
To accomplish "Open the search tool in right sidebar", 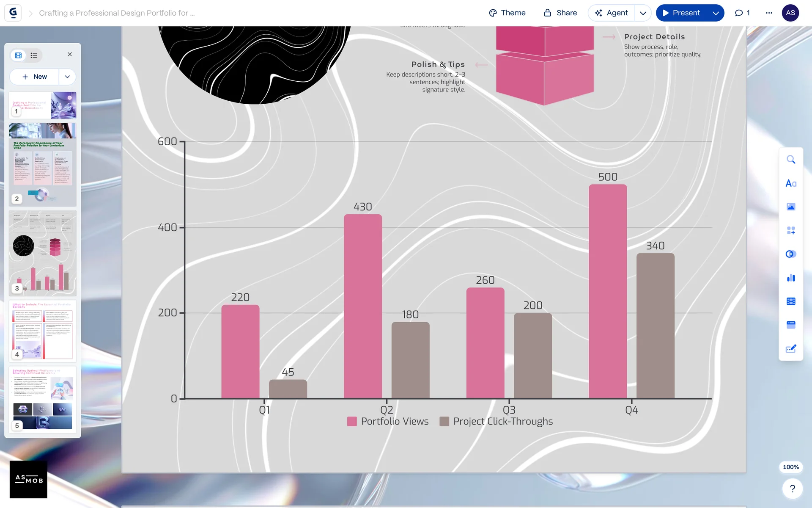I will click(x=790, y=160).
